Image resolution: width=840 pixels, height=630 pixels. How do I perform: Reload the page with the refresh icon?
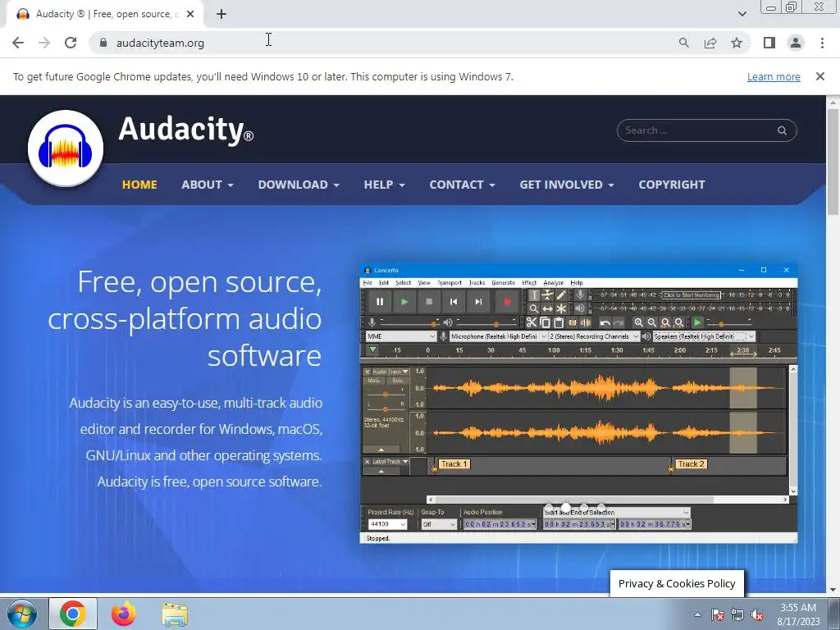(71, 43)
